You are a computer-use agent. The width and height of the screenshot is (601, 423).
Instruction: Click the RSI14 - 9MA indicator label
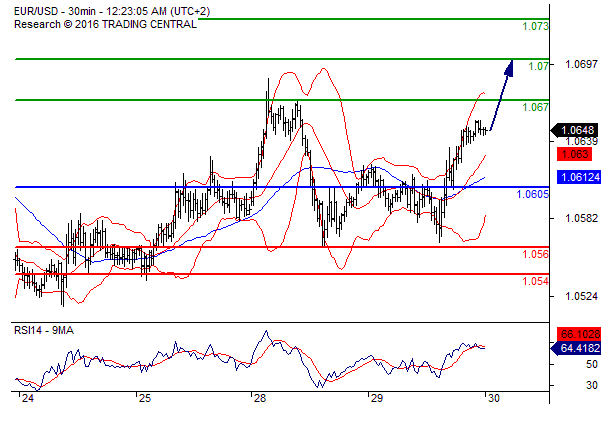[44, 330]
